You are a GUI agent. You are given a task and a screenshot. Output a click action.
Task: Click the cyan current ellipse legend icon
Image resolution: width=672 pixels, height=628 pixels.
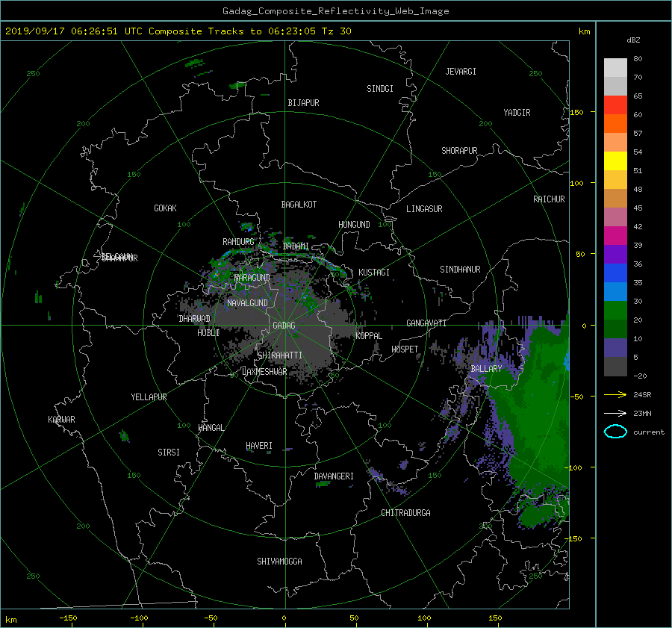[x=615, y=432]
